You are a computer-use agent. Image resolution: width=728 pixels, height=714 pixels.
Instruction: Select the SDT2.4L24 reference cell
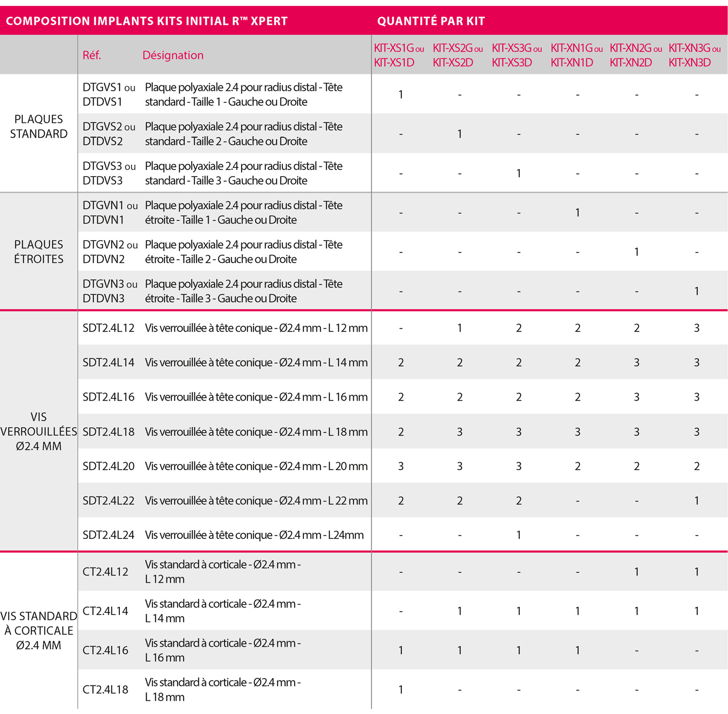coord(108,535)
